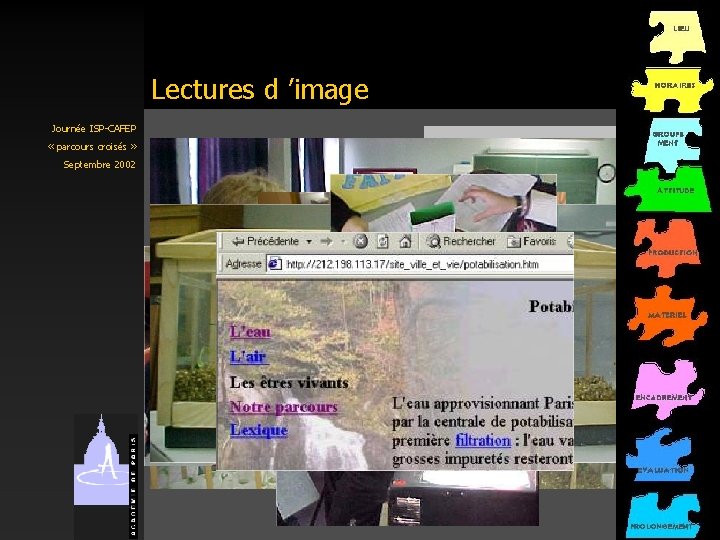Screen dimensions: 720x540
Task: Click the Précédente back button
Action: click(x=265, y=241)
